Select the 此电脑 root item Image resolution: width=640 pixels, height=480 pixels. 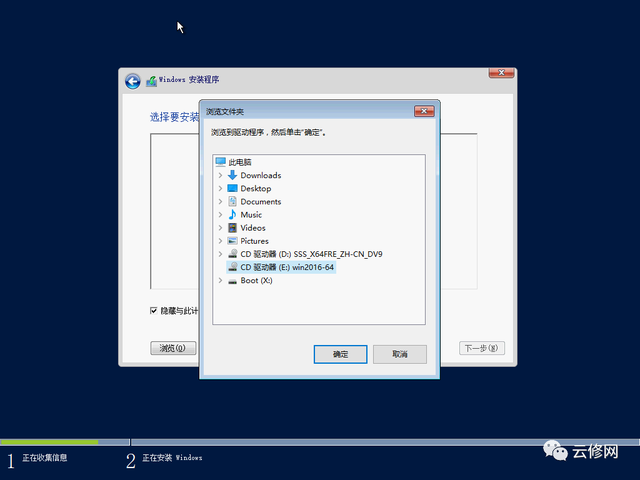(x=240, y=162)
